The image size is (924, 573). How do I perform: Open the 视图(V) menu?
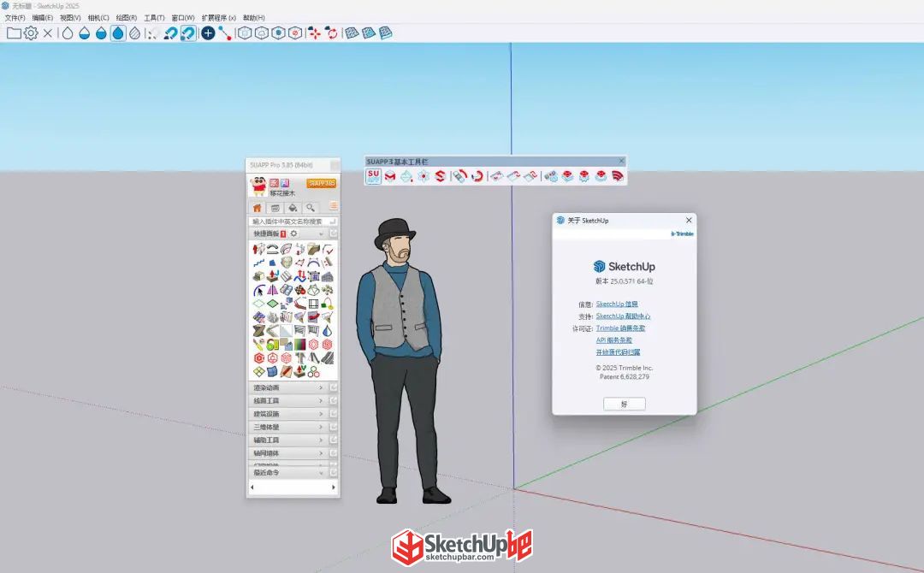pos(70,18)
